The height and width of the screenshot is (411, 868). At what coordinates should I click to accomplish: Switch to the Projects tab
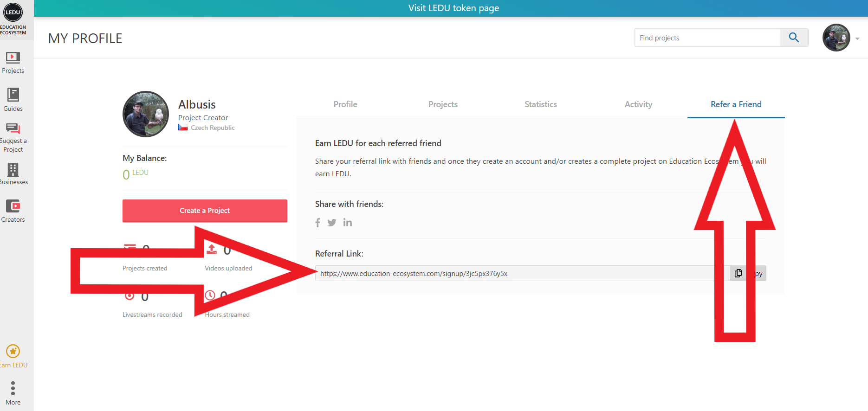443,104
